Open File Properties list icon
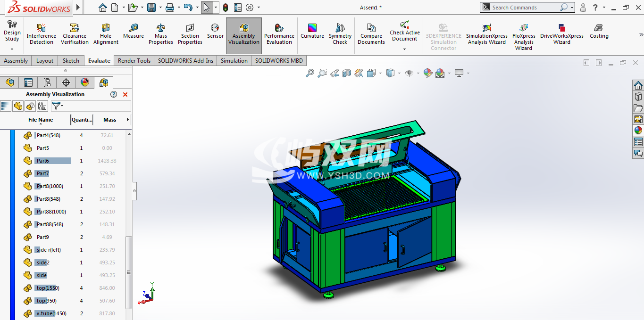Screen dimensions: 644x320 pyautogui.click(x=238, y=8)
